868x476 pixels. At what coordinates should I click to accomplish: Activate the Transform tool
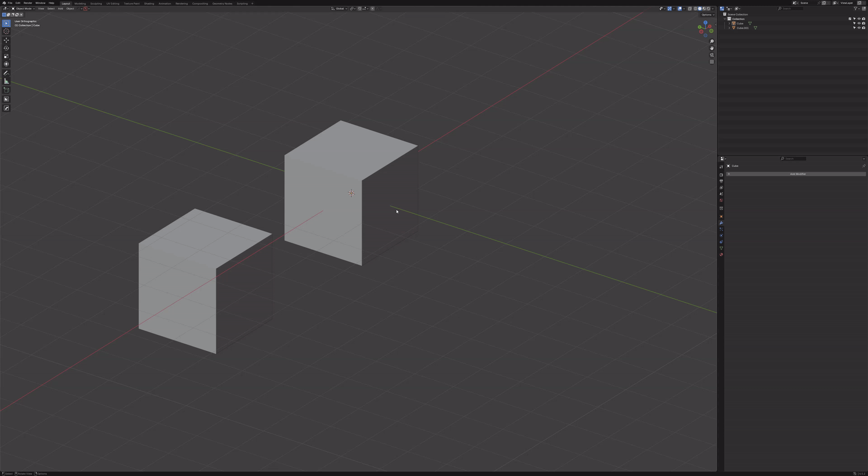click(x=6, y=64)
